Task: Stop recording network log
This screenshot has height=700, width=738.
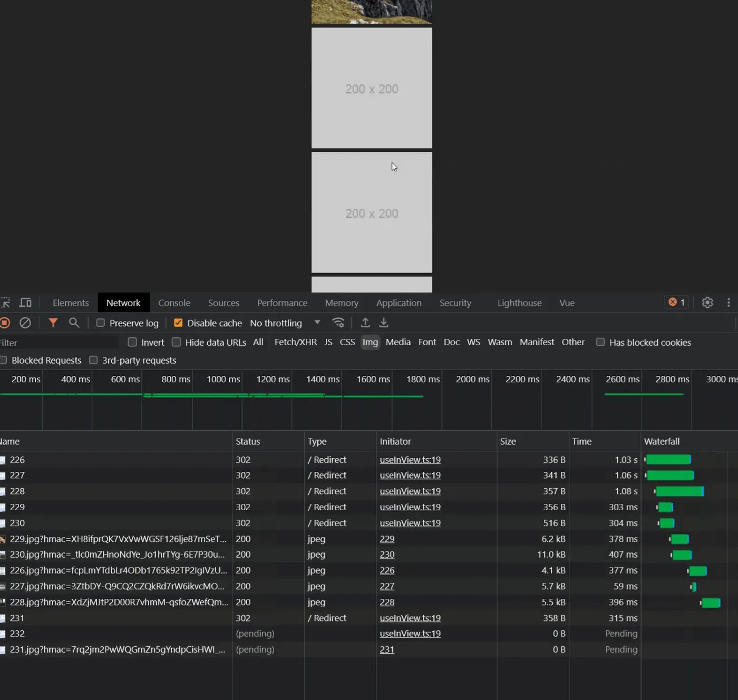Action: tap(5, 323)
